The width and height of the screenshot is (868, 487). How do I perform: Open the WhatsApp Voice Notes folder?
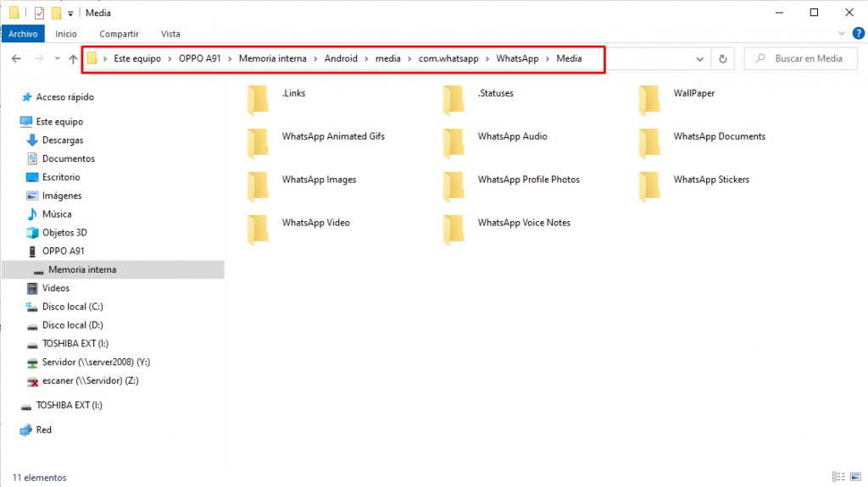coord(523,223)
